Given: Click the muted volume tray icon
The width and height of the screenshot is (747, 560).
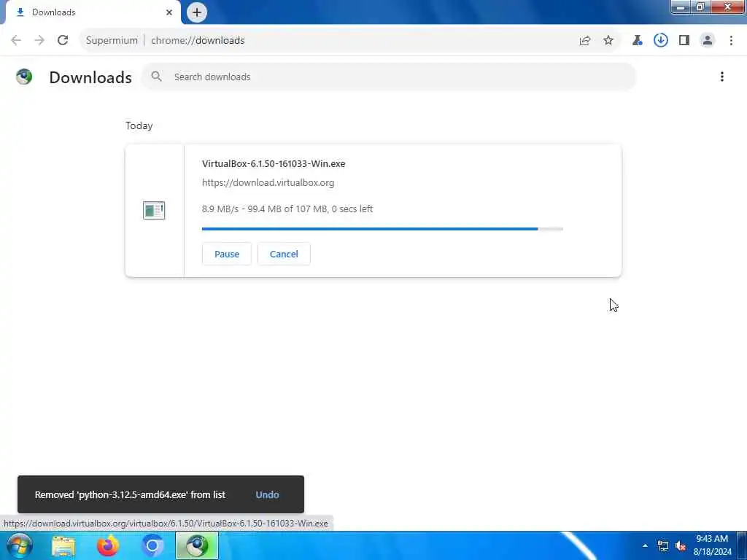Looking at the screenshot, I should click(681, 545).
